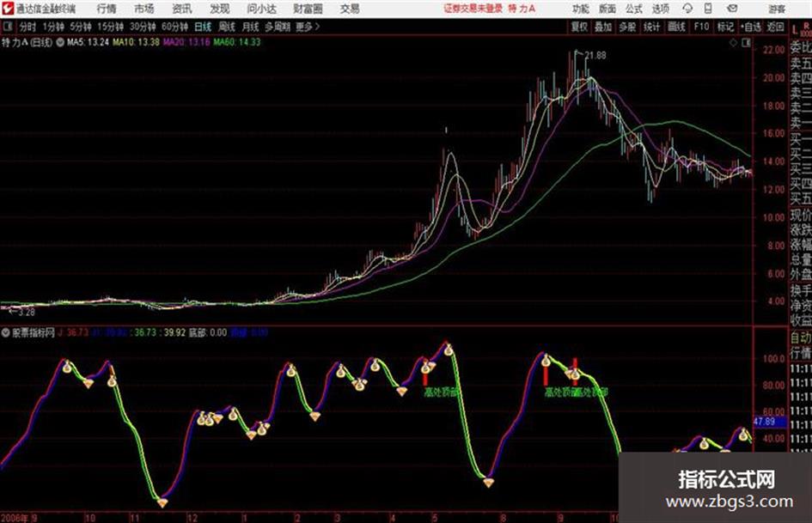The height and width of the screenshot is (523, 812).
Task: Open the mail envelope icon
Action: click(x=732, y=9)
